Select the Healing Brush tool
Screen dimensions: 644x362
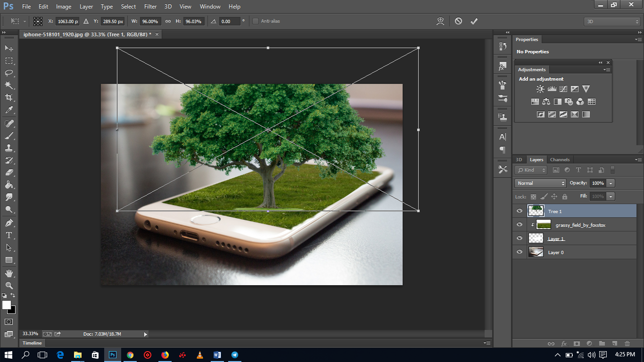(x=9, y=123)
